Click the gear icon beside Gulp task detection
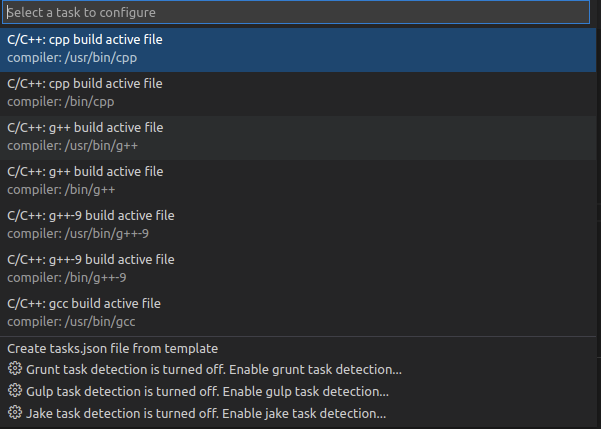This screenshot has width=601, height=429. point(15,391)
